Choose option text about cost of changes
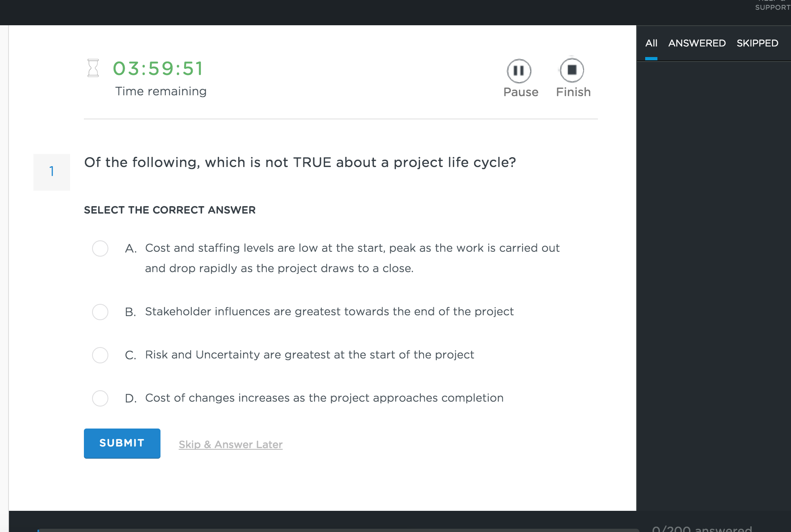 coord(324,398)
